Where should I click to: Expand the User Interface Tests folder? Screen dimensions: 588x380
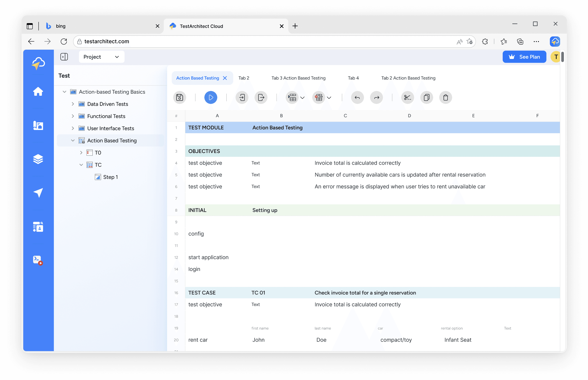(x=73, y=128)
